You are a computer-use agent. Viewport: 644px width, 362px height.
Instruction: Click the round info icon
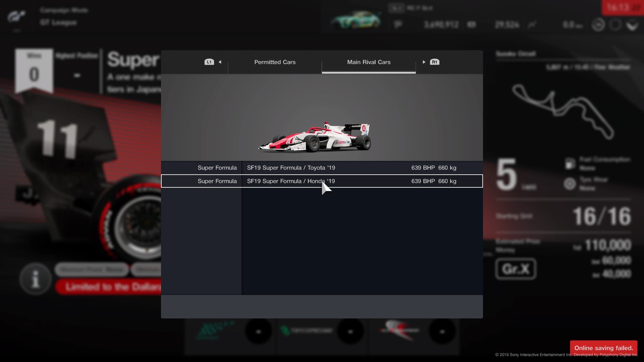point(36,279)
